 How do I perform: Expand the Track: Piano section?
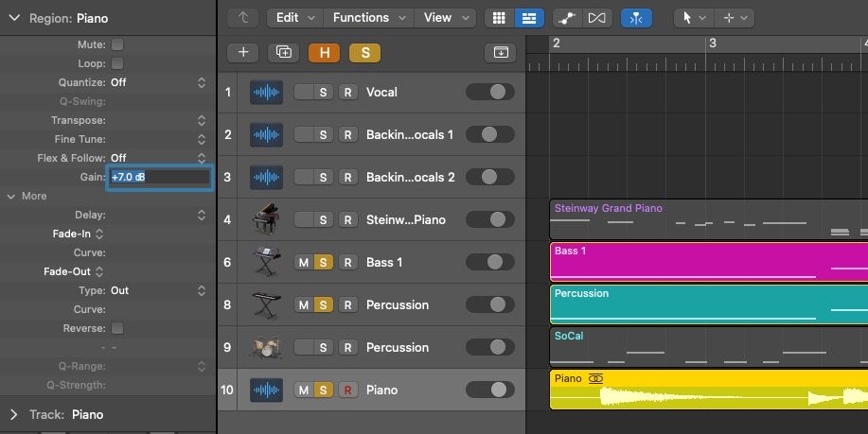tap(13, 414)
